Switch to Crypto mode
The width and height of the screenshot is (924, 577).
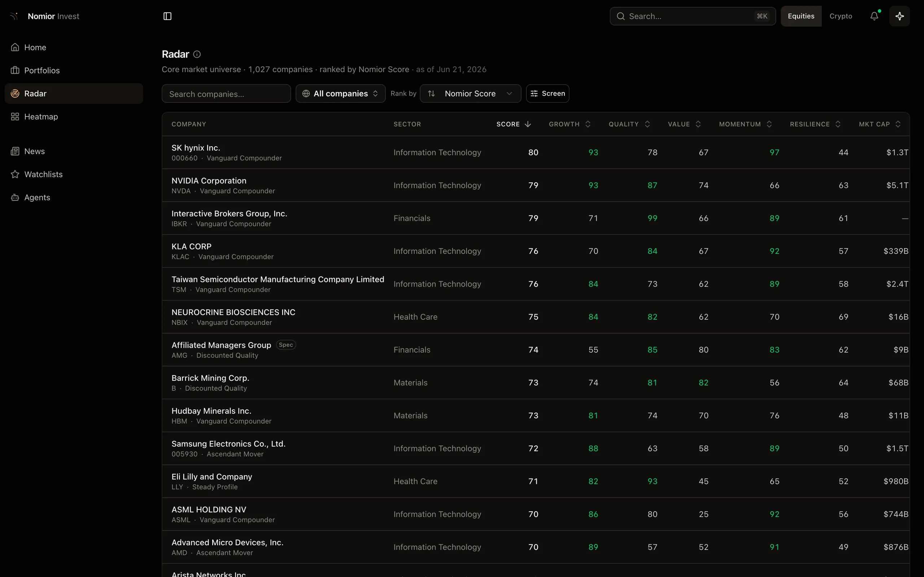click(x=841, y=16)
